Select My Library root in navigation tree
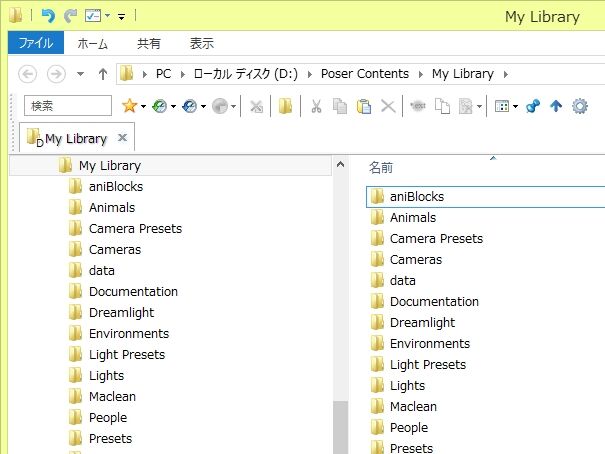The image size is (605, 454). coord(170,165)
